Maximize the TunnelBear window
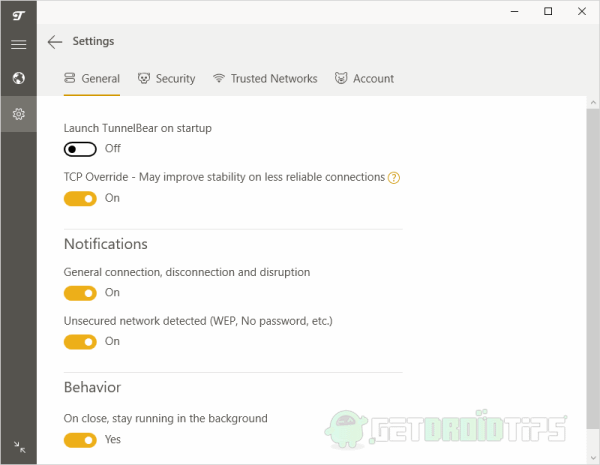Screen dimensions: 600x465 (548, 11)
